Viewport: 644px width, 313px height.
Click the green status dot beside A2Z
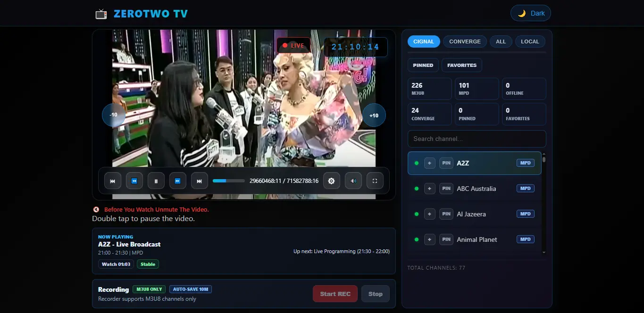(x=417, y=163)
